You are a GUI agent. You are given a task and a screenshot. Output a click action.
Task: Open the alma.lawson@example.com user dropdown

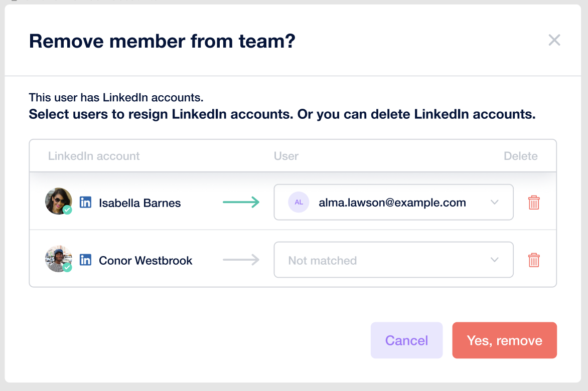tap(393, 202)
